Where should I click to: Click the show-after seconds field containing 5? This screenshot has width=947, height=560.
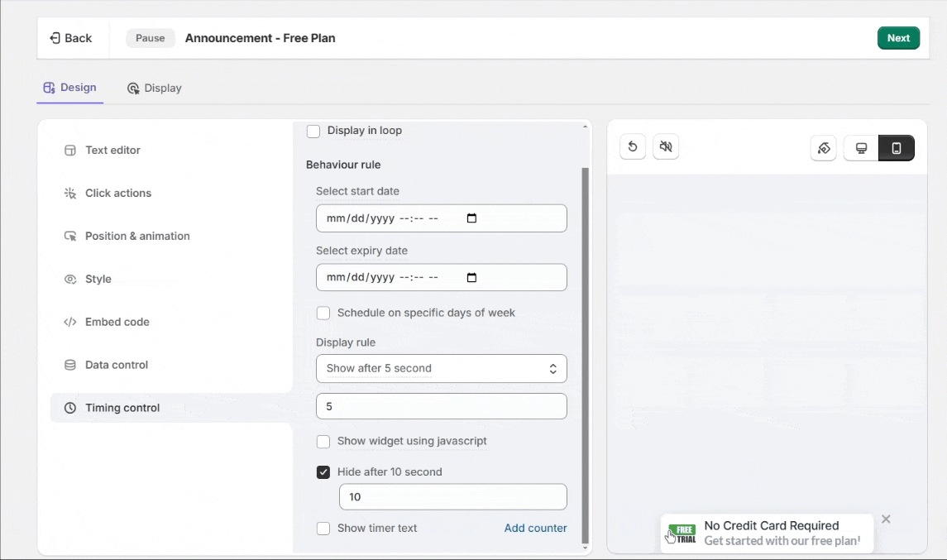[442, 407]
